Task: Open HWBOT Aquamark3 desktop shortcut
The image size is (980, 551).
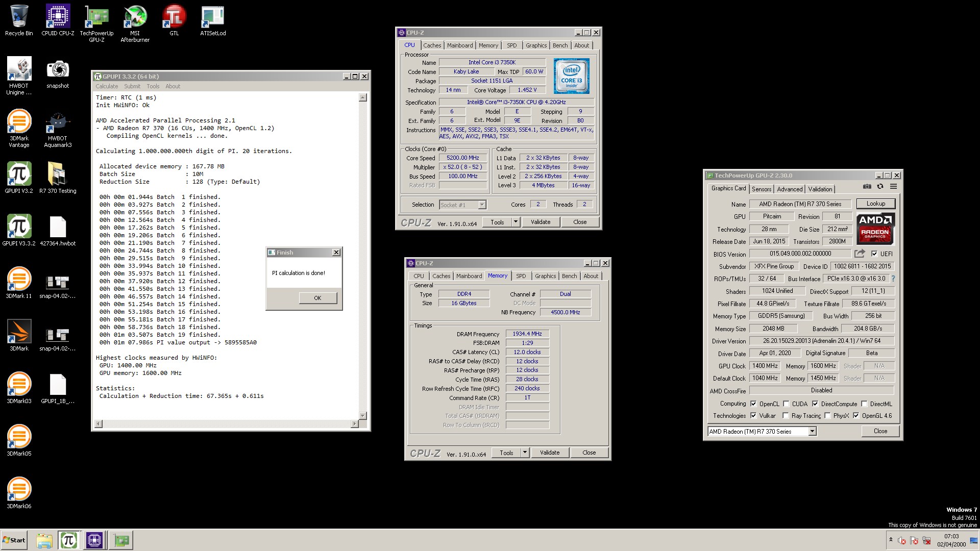Action: click(58, 129)
